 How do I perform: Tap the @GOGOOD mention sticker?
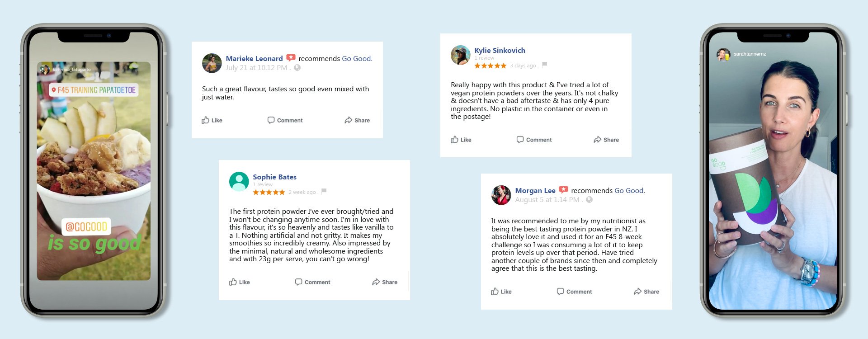coord(86,226)
